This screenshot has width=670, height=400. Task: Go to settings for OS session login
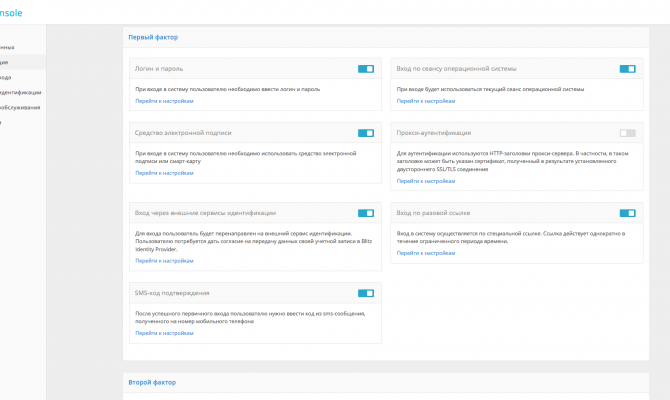pos(425,101)
